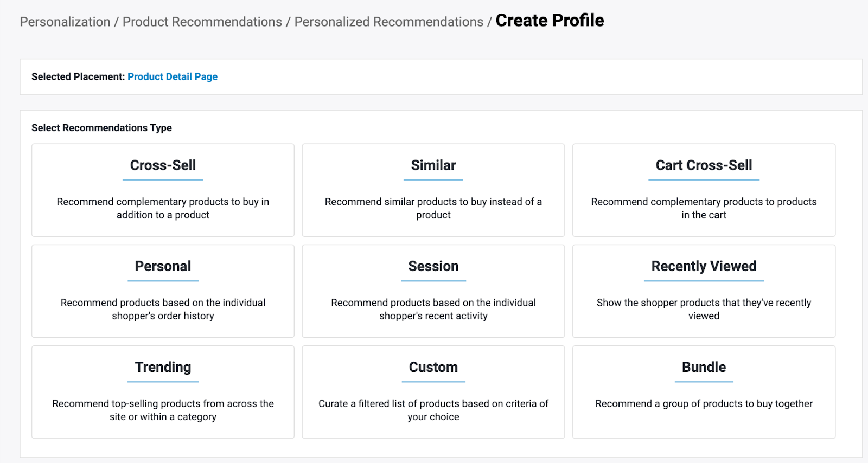
Task: Open Personalized Recommendations breadcrumb link
Action: point(388,22)
